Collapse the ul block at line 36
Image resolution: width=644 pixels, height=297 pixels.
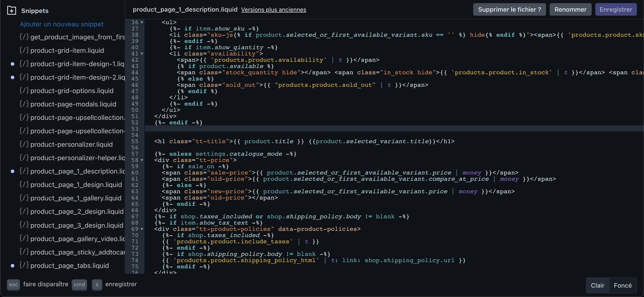click(x=142, y=22)
